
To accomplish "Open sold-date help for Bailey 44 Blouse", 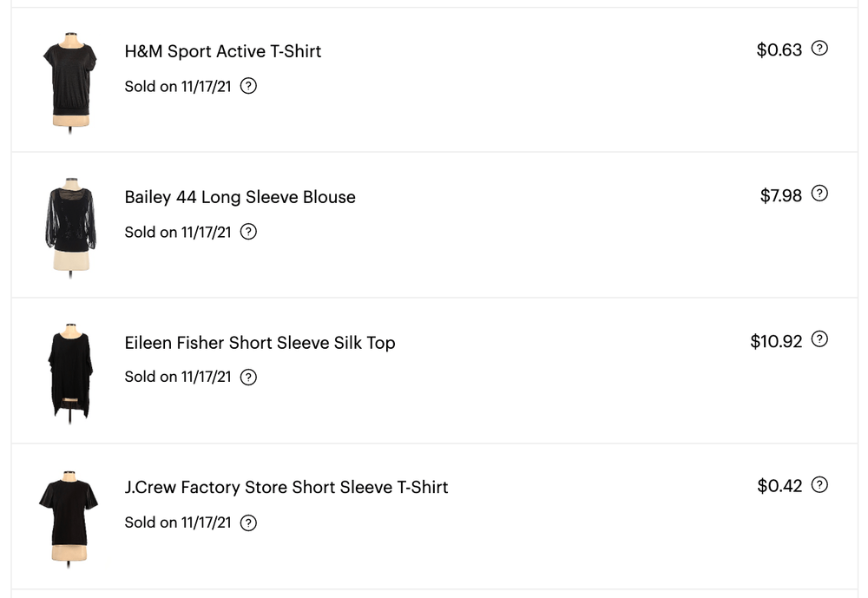I will (248, 232).
